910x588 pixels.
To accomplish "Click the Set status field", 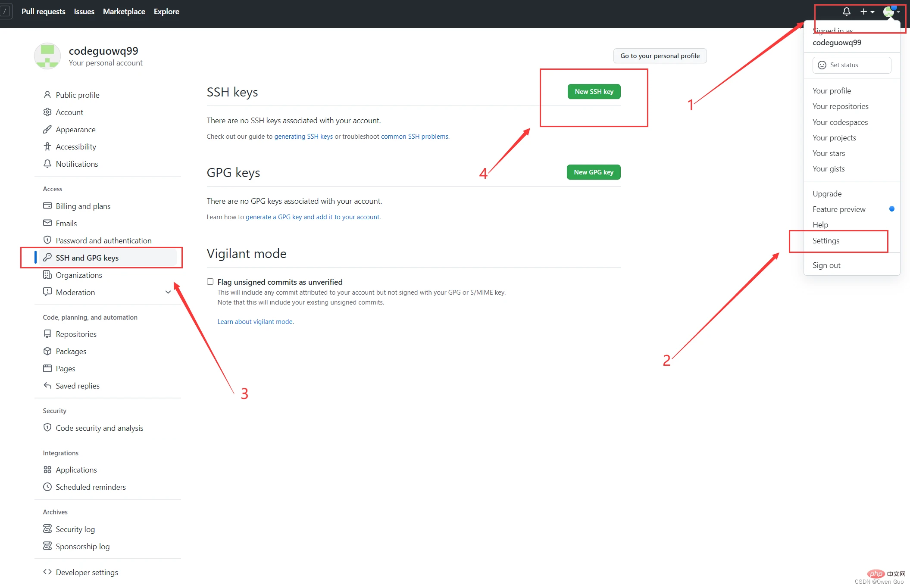I will 851,65.
